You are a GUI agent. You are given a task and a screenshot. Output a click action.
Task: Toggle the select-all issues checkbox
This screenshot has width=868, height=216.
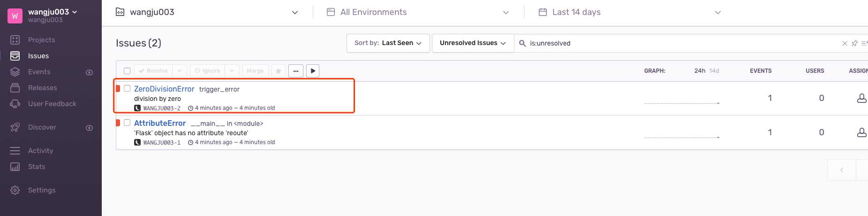click(x=127, y=71)
